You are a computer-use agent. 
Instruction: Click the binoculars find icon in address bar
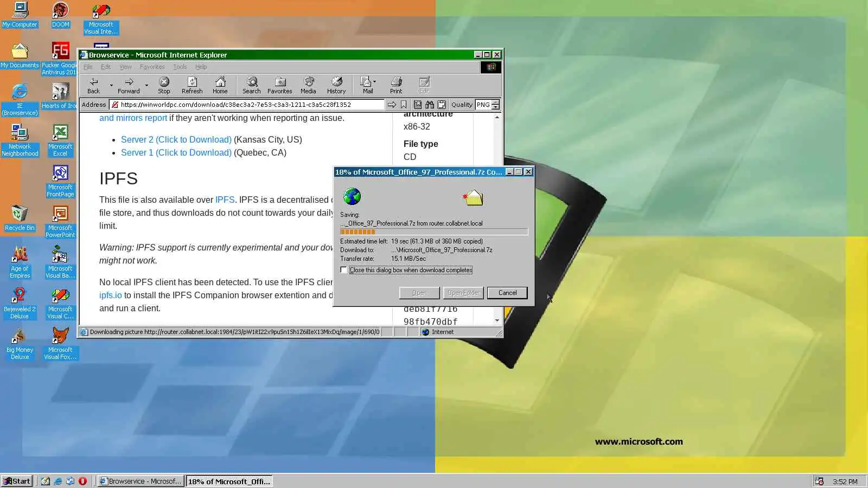[x=430, y=105]
